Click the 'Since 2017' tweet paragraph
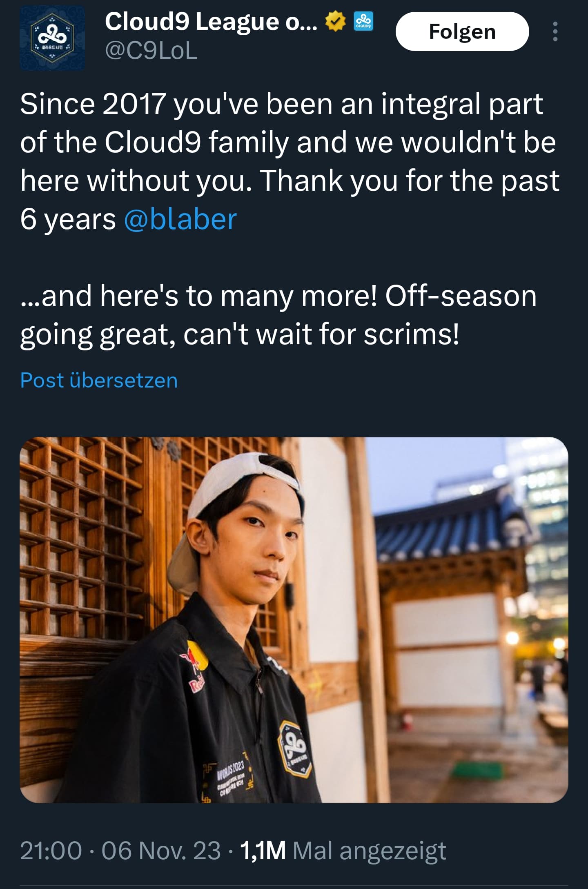This screenshot has width=588, height=889. coord(290,161)
